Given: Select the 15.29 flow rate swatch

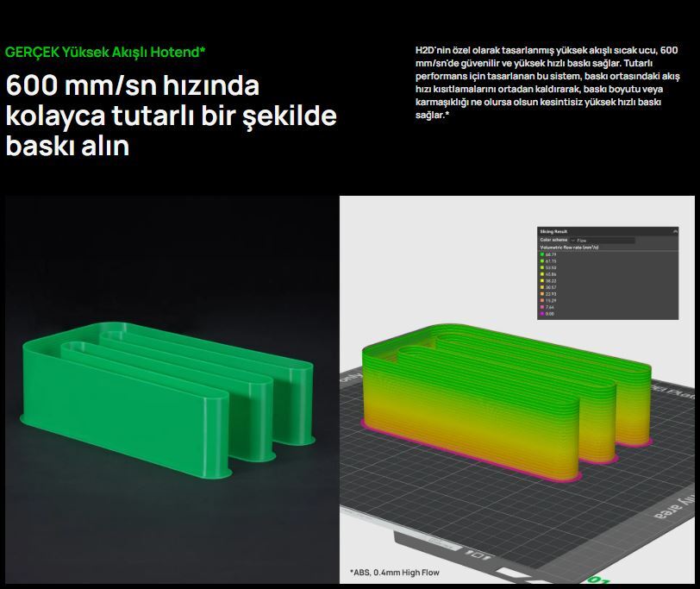Looking at the screenshot, I should coord(541,300).
